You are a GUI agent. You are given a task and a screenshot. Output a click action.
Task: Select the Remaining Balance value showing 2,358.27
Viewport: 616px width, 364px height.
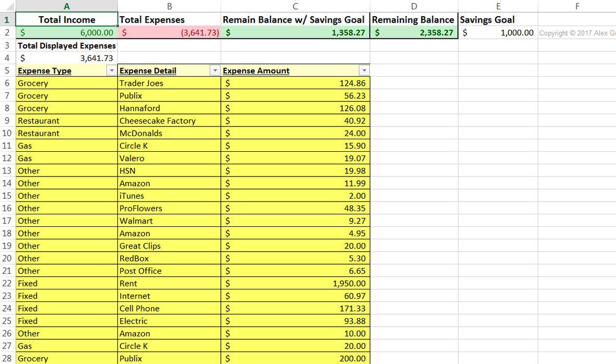pyautogui.click(x=414, y=32)
